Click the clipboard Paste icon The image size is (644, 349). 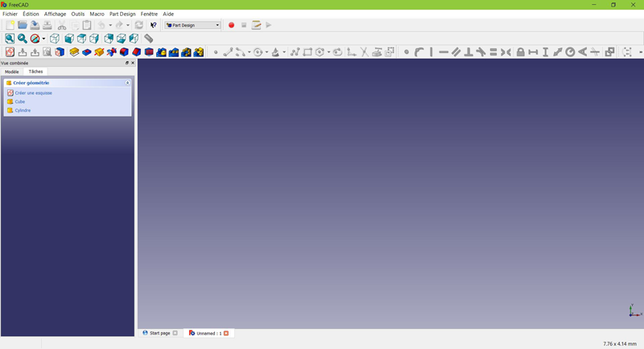(87, 25)
